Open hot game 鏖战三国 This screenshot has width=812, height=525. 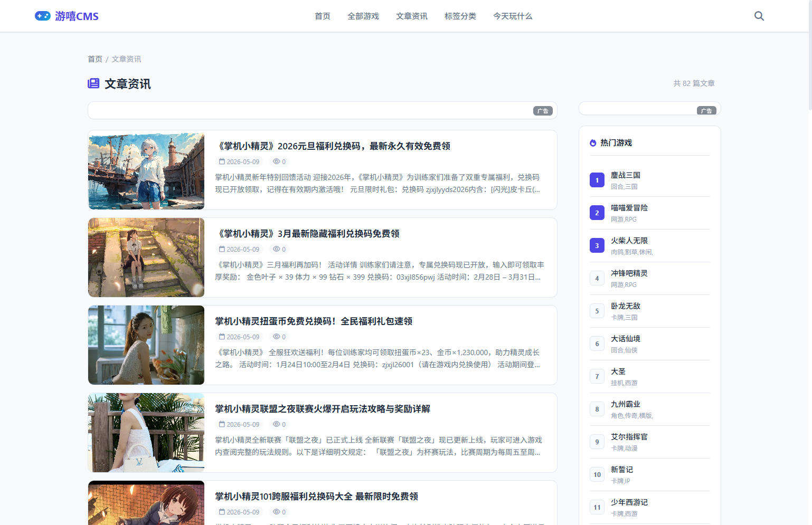pyautogui.click(x=626, y=175)
